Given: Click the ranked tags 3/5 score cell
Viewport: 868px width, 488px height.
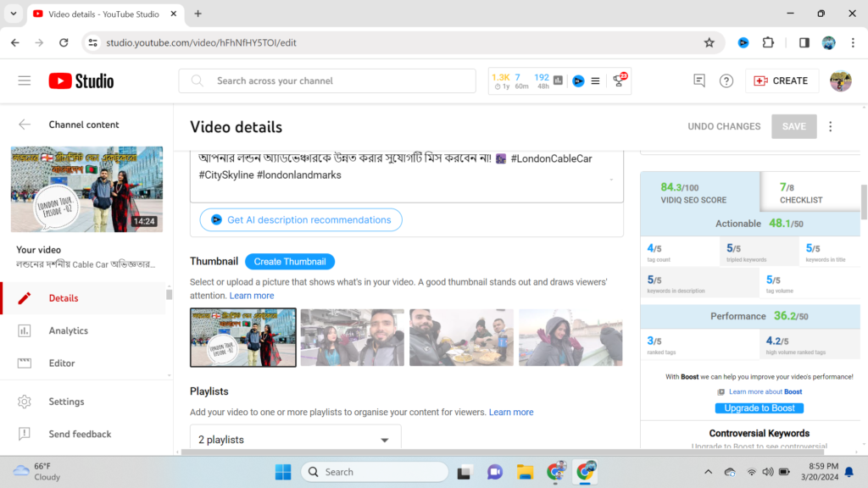Looking at the screenshot, I should click(x=700, y=345).
